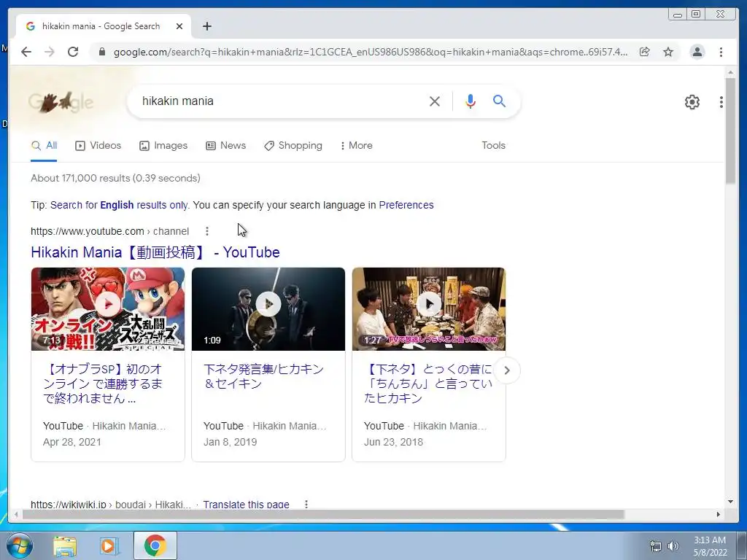The height and width of the screenshot is (560, 747).
Task: Click the page scroll up arrow
Action: [x=730, y=72]
